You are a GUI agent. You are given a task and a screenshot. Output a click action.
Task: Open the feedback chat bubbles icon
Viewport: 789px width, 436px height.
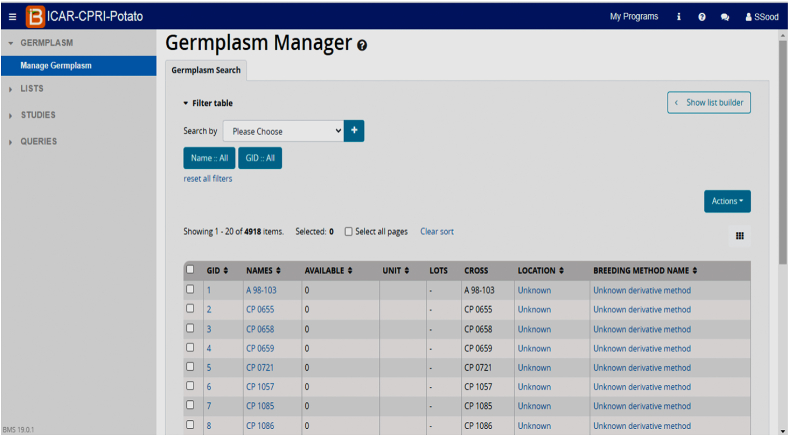click(725, 16)
